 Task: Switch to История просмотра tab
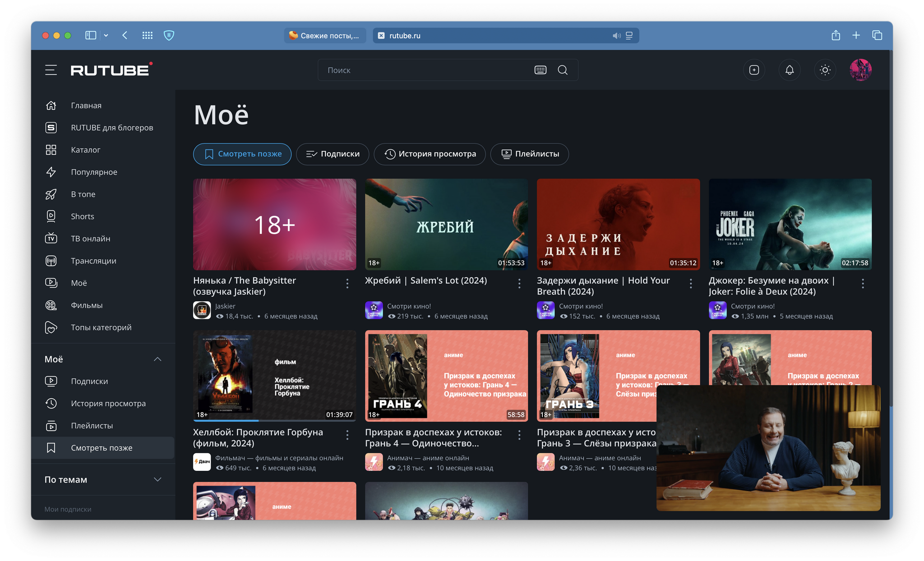click(x=430, y=154)
